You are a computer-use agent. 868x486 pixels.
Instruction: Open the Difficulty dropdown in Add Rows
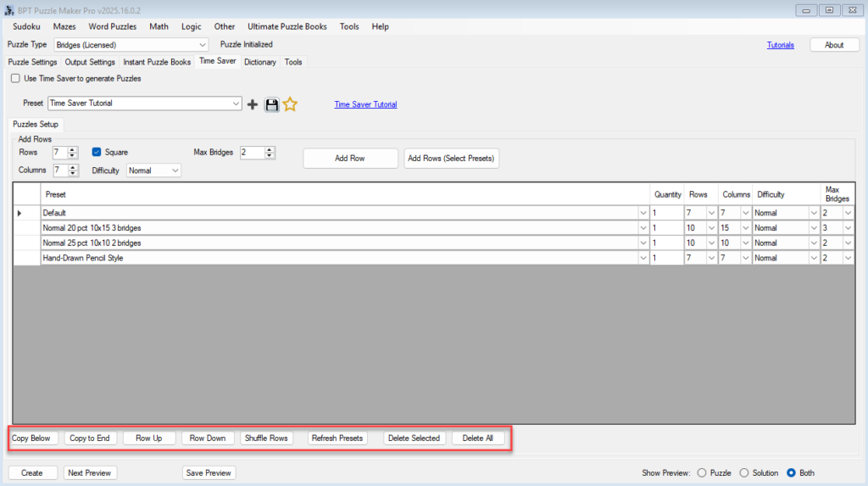pos(175,170)
